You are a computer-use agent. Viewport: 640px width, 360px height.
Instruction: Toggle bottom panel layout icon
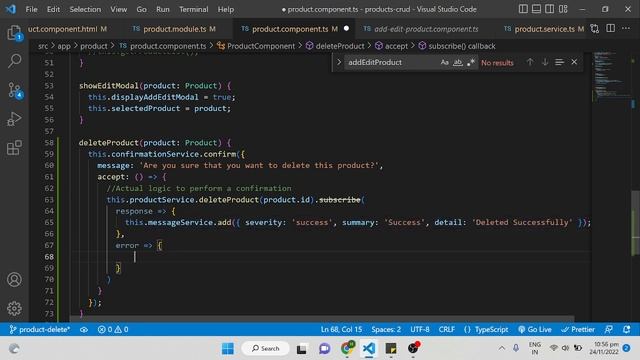[536, 9]
